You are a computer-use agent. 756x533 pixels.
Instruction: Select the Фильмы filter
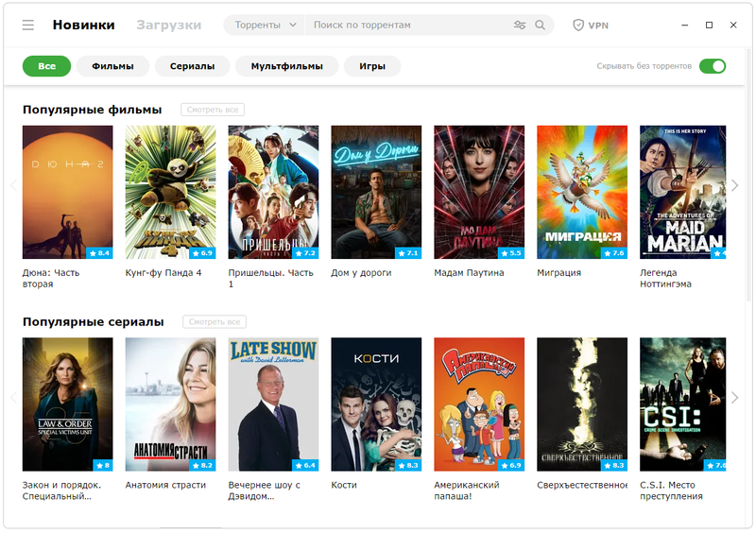pos(112,66)
